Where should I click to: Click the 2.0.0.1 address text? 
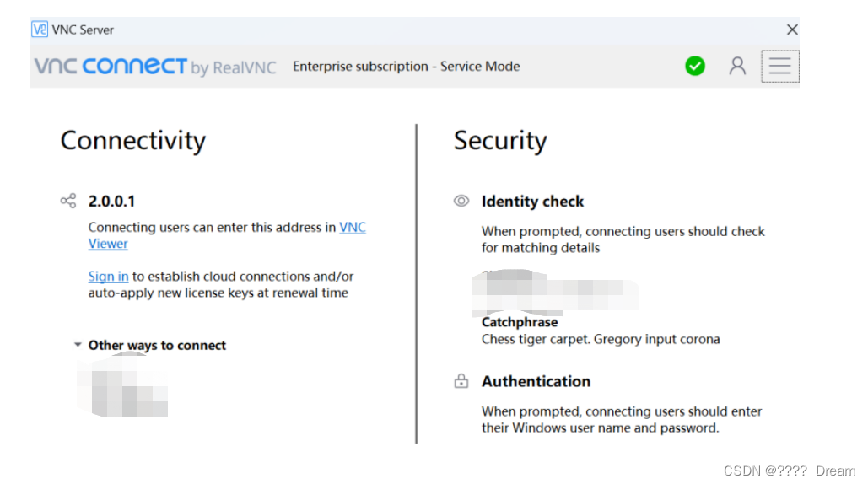pyautogui.click(x=111, y=202)
